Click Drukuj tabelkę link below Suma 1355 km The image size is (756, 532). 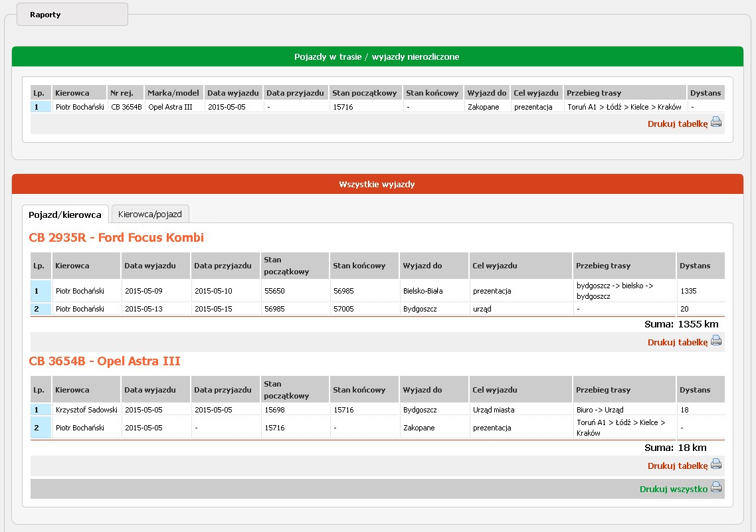[x=678, y=342]
